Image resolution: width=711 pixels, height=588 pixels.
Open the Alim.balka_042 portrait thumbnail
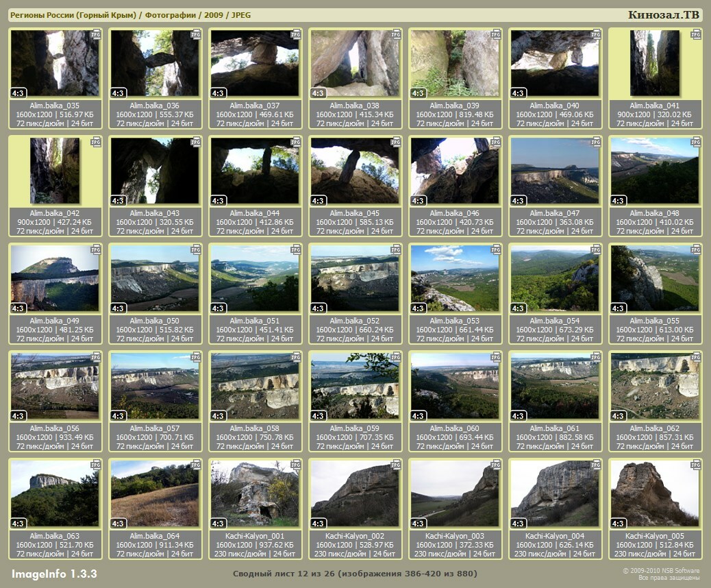(x=55, y=171)
